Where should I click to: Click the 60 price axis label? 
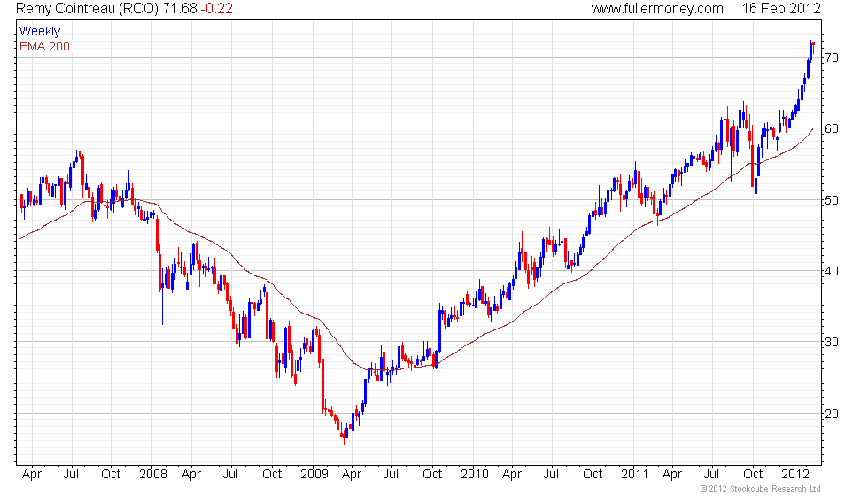point(832,128)
